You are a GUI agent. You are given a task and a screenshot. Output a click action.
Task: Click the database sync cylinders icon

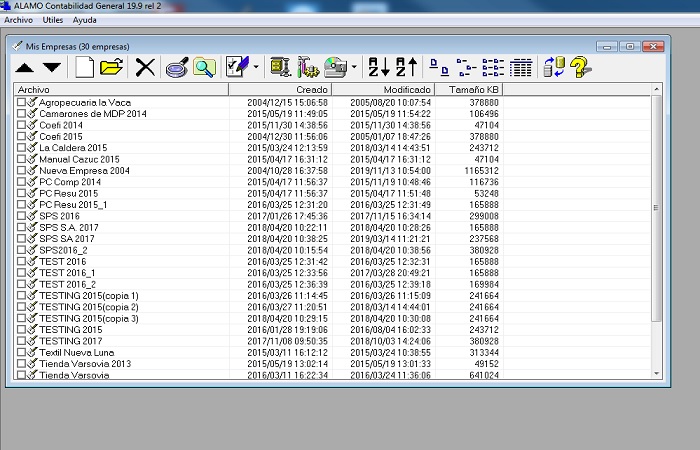(x=554, y=67)
